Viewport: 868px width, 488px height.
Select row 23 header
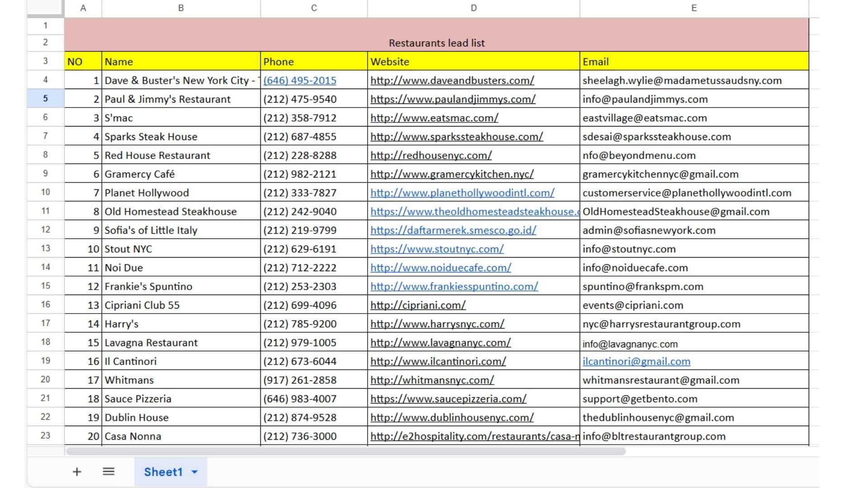pos(45,436)
